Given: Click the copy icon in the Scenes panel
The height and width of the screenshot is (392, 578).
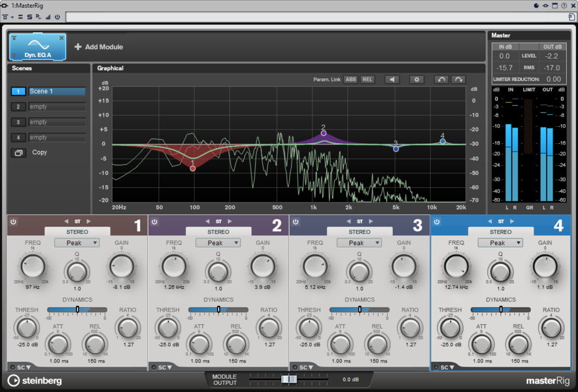Looking at the screenshot, I should [x=18, y=152].
